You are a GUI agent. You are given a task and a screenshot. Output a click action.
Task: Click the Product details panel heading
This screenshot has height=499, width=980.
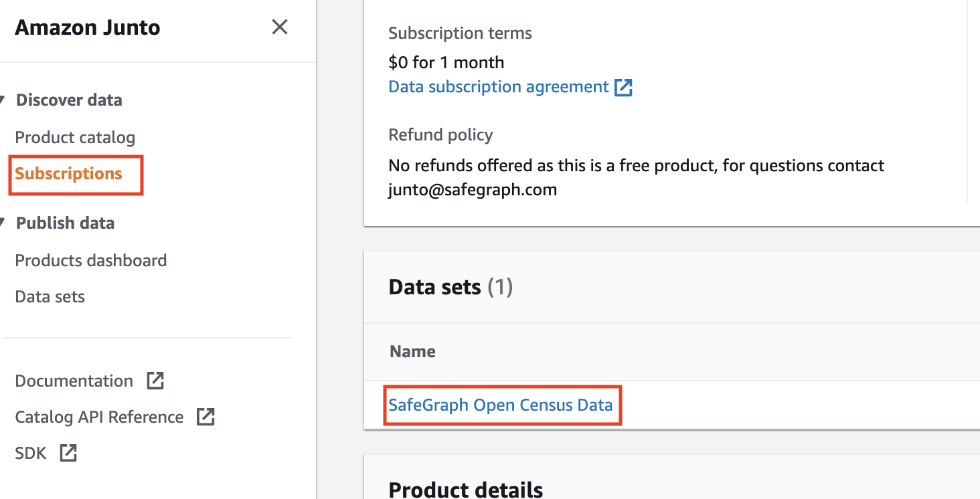coord(465,489)
